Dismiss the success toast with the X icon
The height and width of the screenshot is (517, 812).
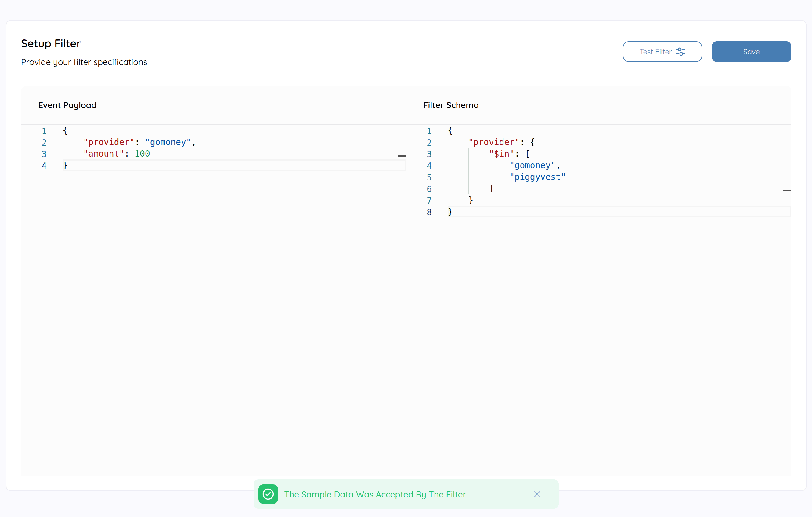[537, 494]
